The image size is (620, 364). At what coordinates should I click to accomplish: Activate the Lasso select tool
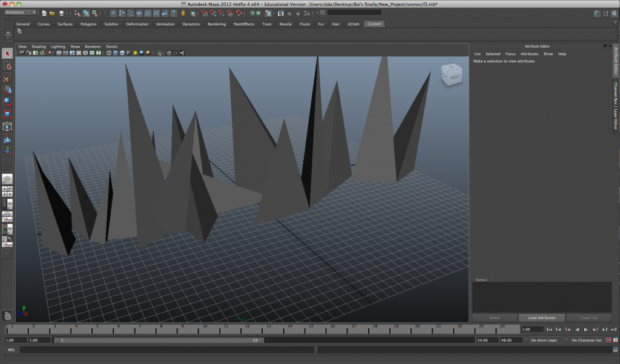click(7, 66)
